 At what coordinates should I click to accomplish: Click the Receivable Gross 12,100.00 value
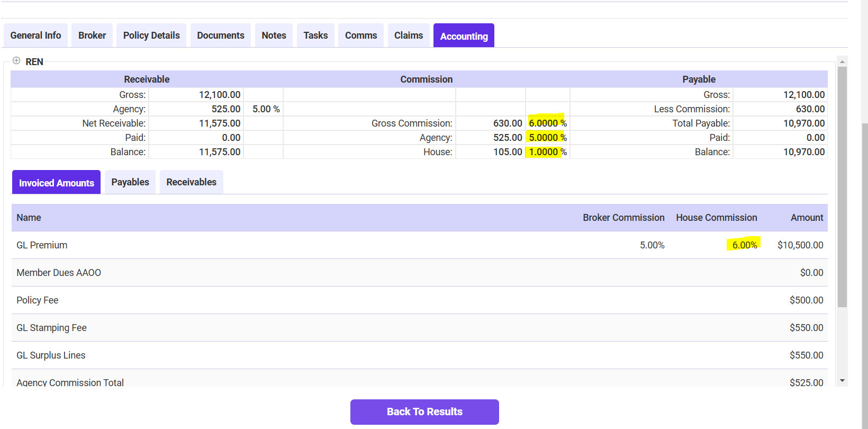pyautogui.click(x=220, y=95)
